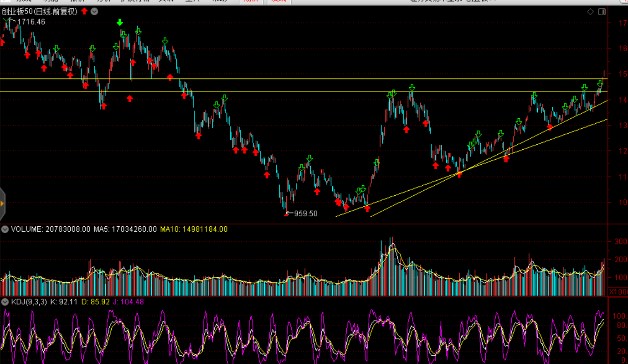Image resolution: width=628 pixels, height=364 pixels.
Task: Click the magenta J value label
Action: [128, 302]
